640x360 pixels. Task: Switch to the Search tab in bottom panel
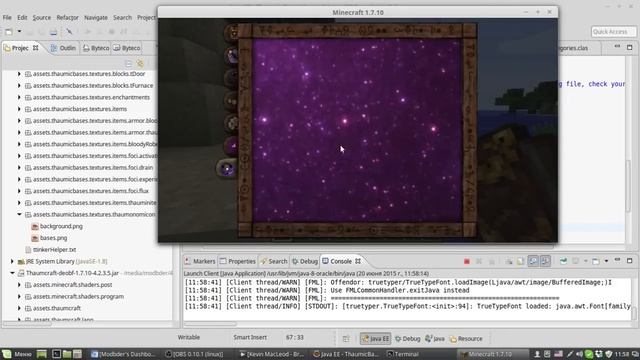tap(274, 261)
